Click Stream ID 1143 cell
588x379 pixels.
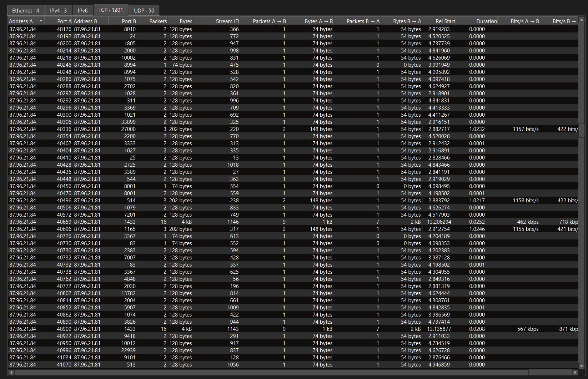click(233, 329)
